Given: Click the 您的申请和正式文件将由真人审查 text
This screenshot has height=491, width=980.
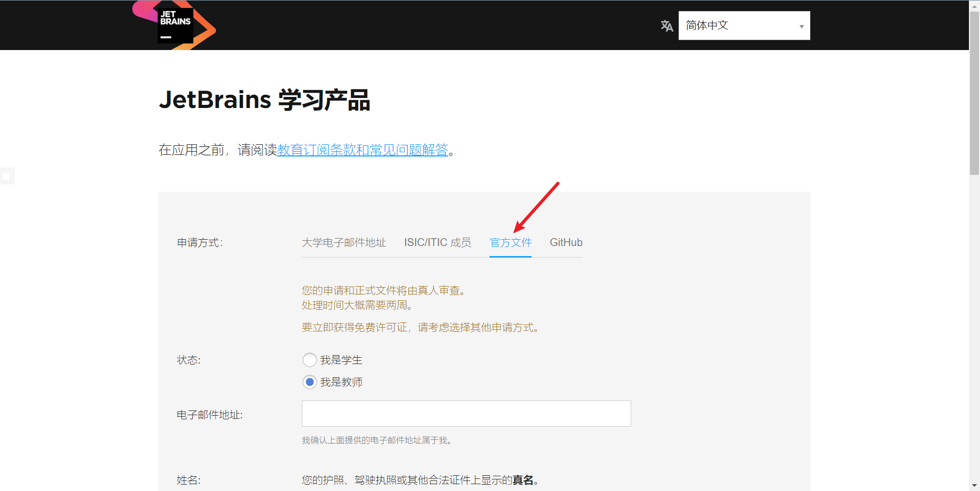Looking at the screenshot, I should tap(384, 290).
